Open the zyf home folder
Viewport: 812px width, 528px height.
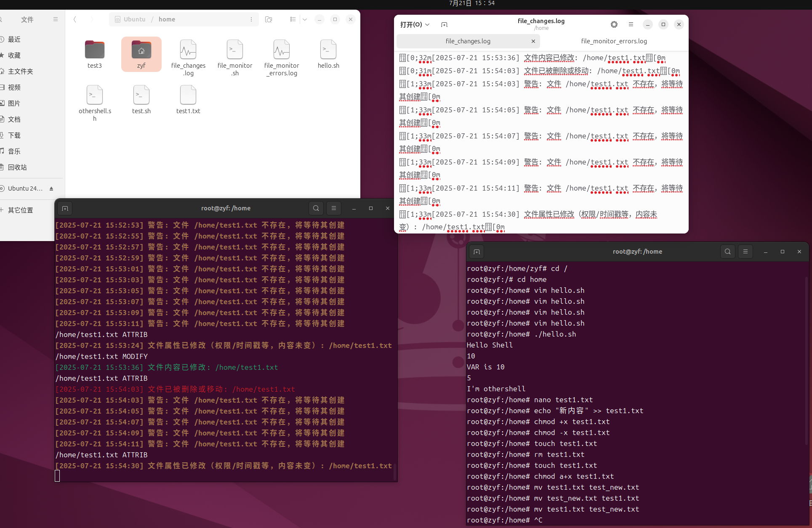141,50
